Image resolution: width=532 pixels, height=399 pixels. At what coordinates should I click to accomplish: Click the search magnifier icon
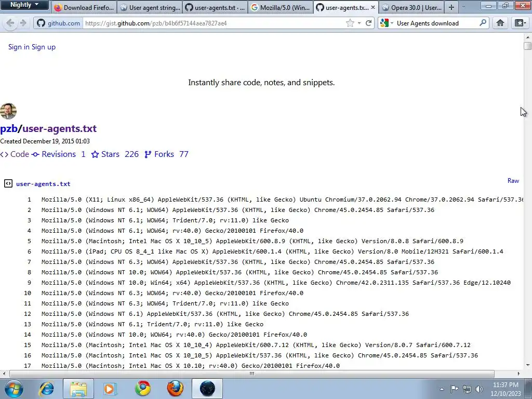point(483,23)
